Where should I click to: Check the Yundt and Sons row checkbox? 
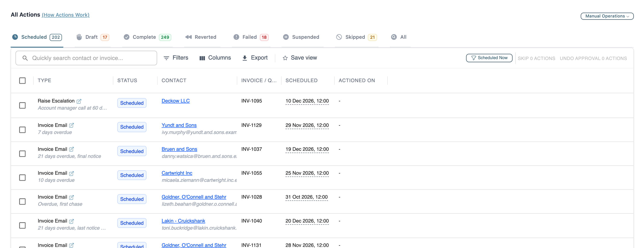[x=23, y=130]
